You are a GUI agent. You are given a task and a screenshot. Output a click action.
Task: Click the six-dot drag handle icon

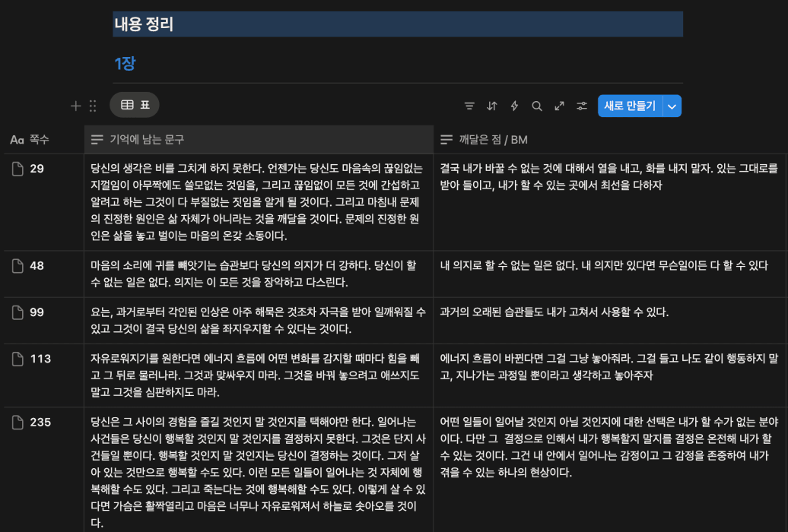(93, 106)
